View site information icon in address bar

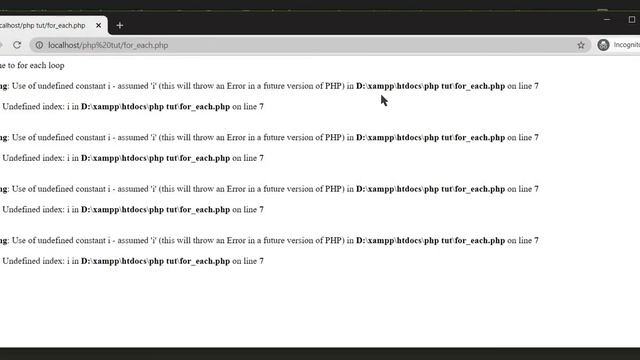click(39, 45)
